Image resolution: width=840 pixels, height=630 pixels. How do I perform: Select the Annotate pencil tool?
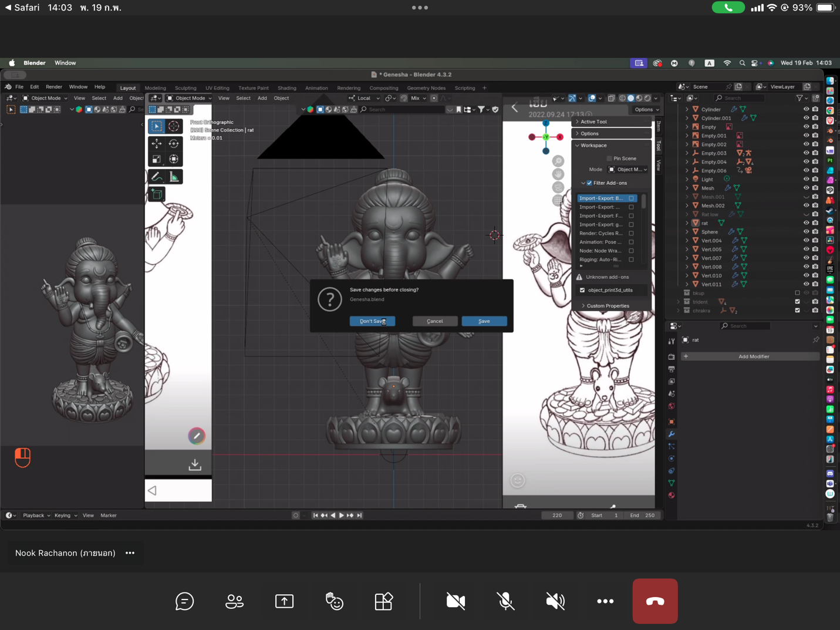[157, 177]
